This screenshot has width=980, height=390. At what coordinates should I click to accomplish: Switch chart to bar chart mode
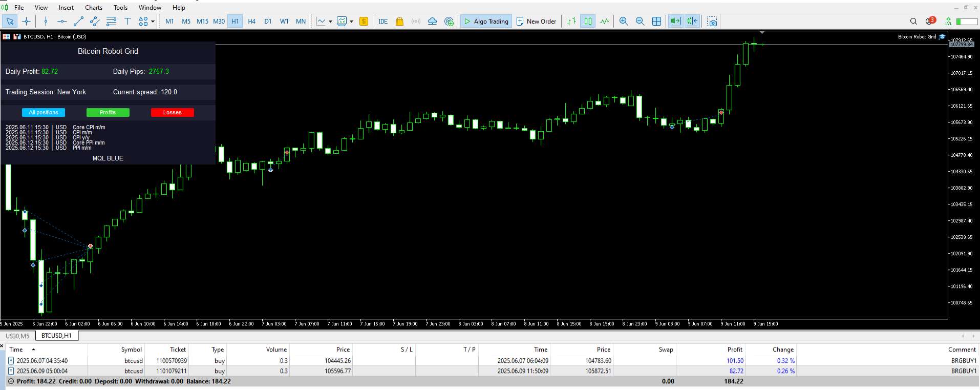(571, 21)
